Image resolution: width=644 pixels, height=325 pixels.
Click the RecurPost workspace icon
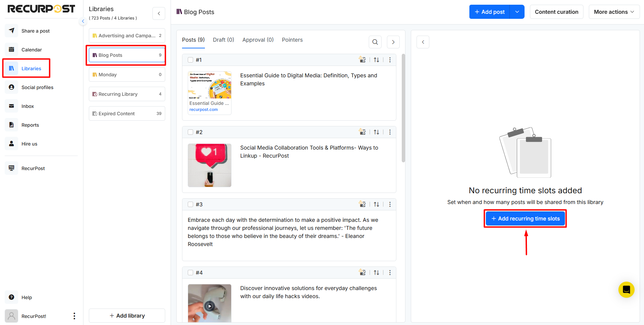tap(11, 168)
